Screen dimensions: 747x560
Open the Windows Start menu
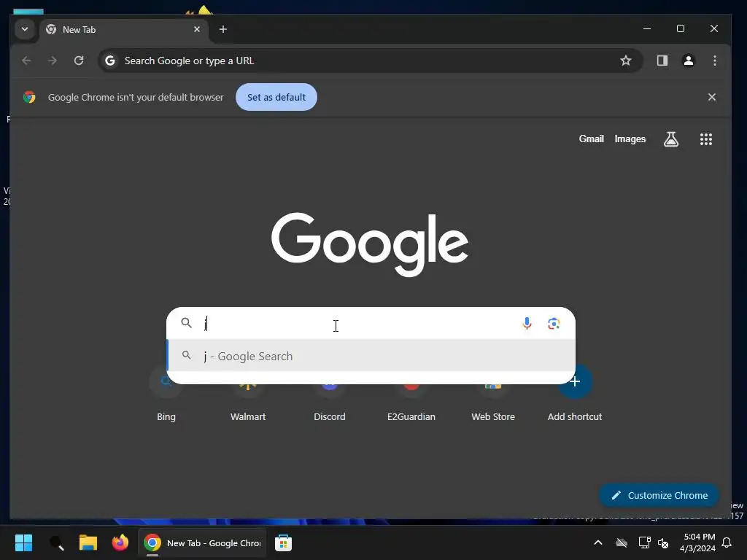[x=23, y=542]
